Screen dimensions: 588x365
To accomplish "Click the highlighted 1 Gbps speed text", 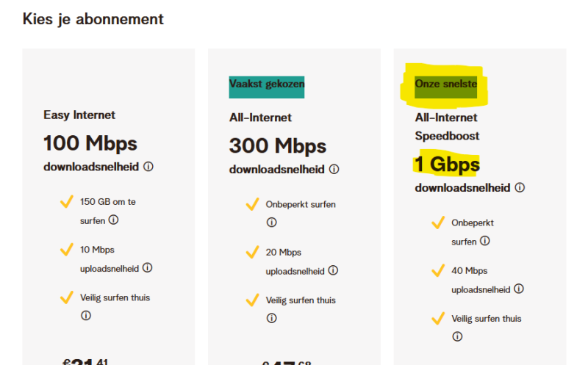I will 446,164.
